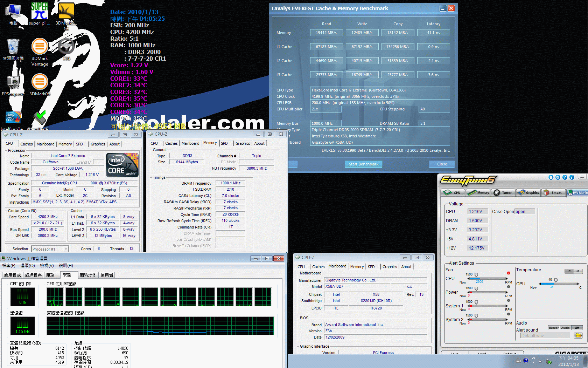Switch temperature unit to Celsius
This screenshot has width=588, height=368.
pos(569,271)
